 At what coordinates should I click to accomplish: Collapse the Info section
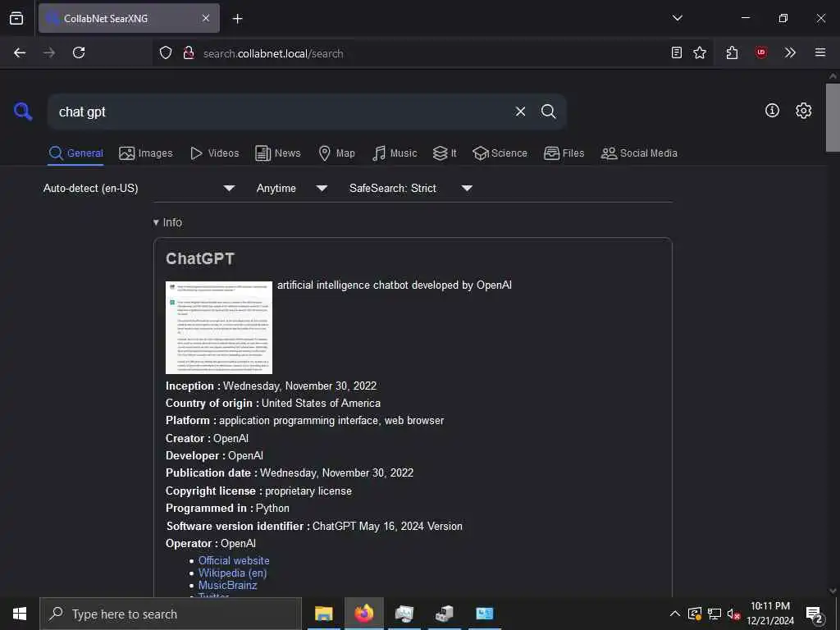[167, 222]
